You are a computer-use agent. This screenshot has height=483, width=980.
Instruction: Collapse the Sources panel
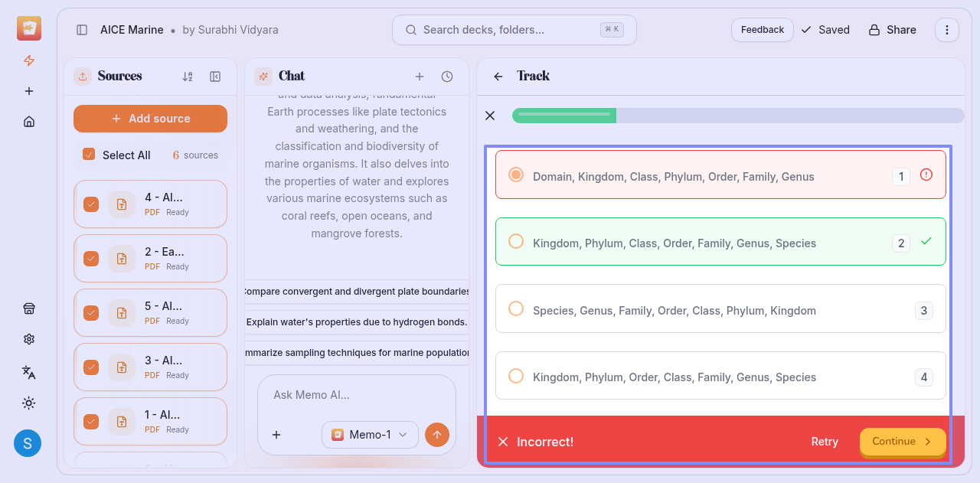point(215,77)
